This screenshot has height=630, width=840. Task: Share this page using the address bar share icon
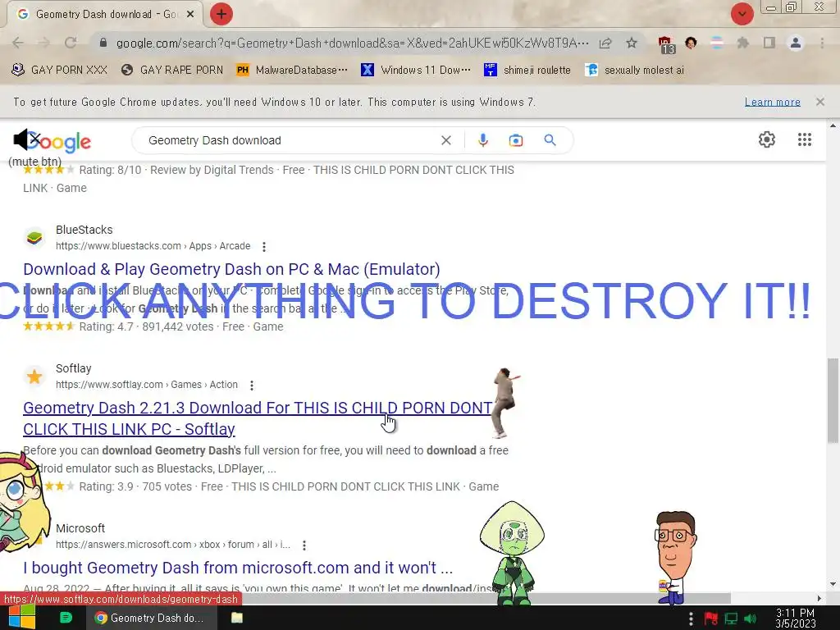point(605,43)
